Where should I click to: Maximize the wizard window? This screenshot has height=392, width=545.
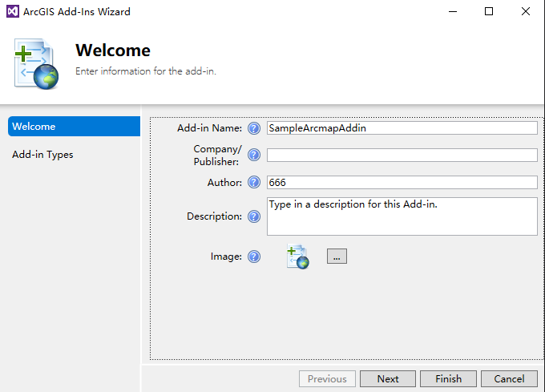click(x=489, y=11)
